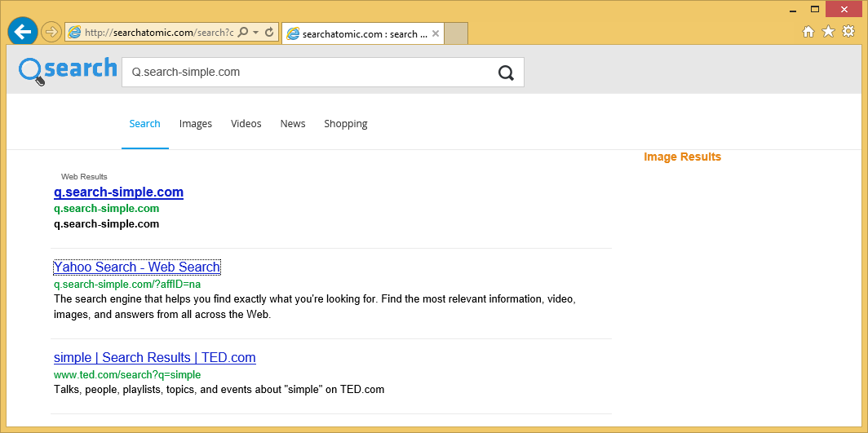Screen dimensions: 868x433
Task: Click the bold green q.search-simple.com URL
Action: click(x=106, y=209)
